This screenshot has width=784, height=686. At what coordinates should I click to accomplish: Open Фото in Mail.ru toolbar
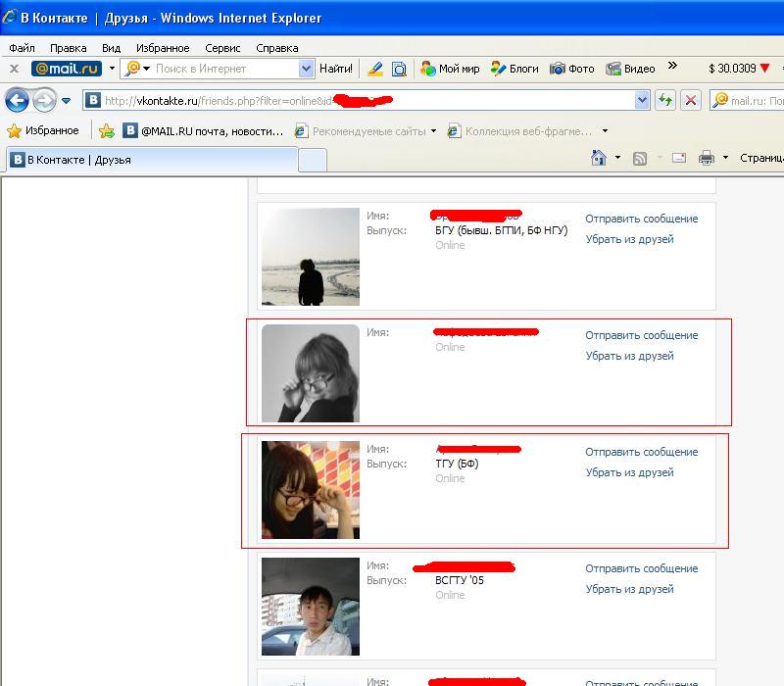click(x=572, y=69)
